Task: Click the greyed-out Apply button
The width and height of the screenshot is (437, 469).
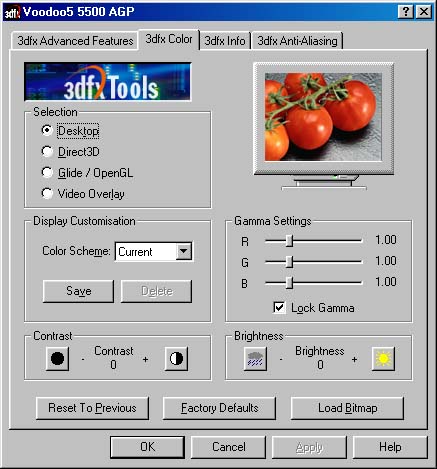Action: coord(309,447)
